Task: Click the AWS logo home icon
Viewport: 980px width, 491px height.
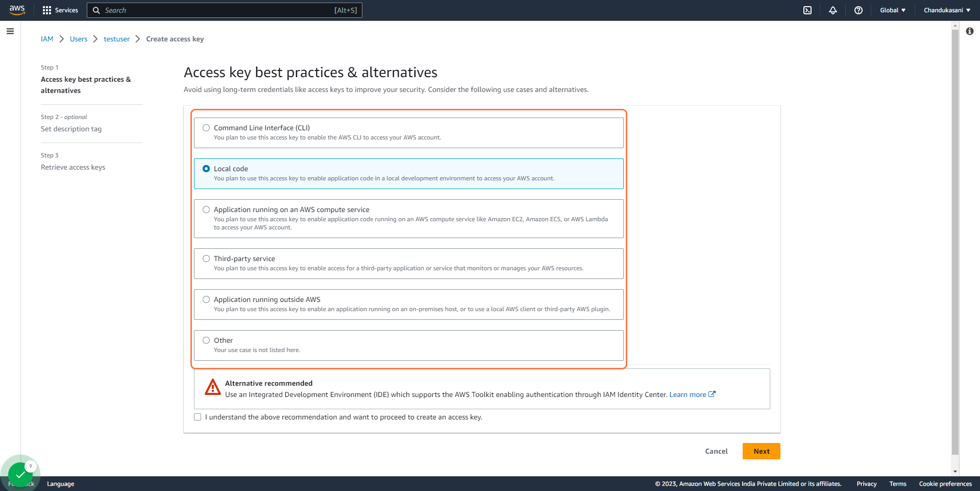Action: (x=17, y=10)
